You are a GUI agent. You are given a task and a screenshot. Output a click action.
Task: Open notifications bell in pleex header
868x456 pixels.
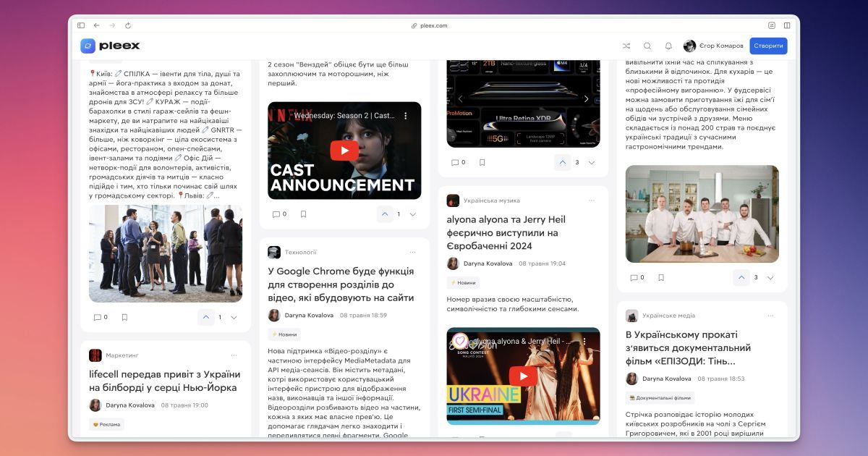(668, 46)
